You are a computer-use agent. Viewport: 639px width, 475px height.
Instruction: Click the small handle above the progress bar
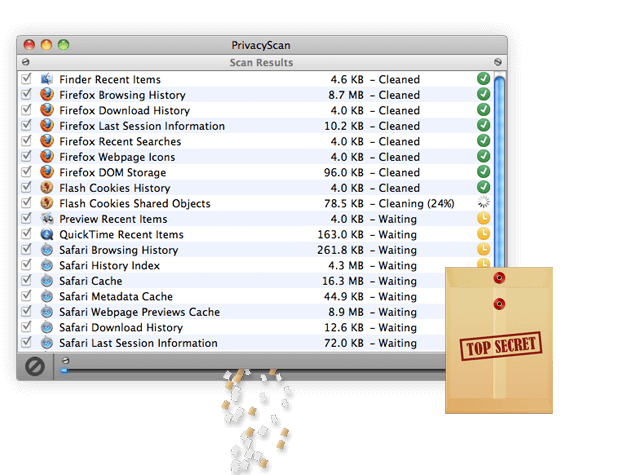[65, 361]
